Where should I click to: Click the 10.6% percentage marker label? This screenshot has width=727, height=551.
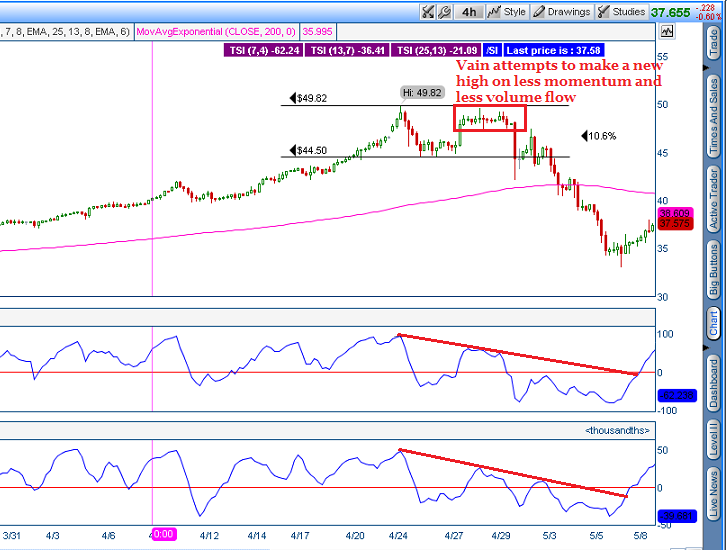599,136
